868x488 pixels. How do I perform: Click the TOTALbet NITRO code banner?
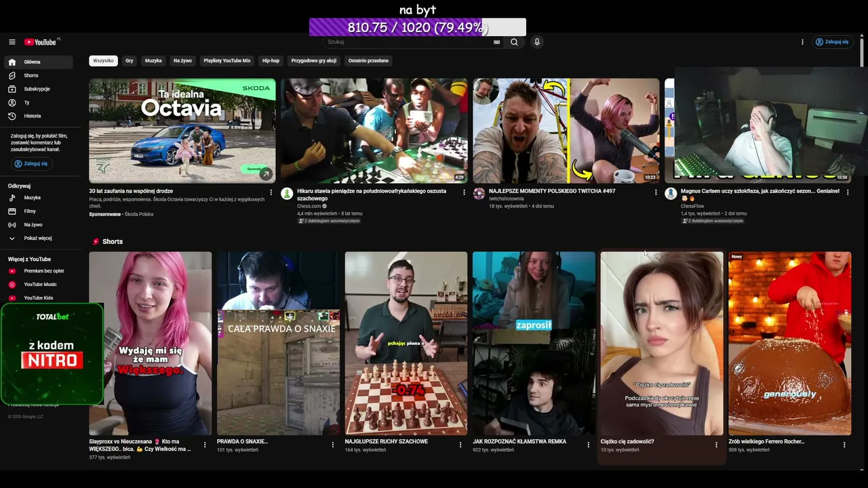coord(52,354)
